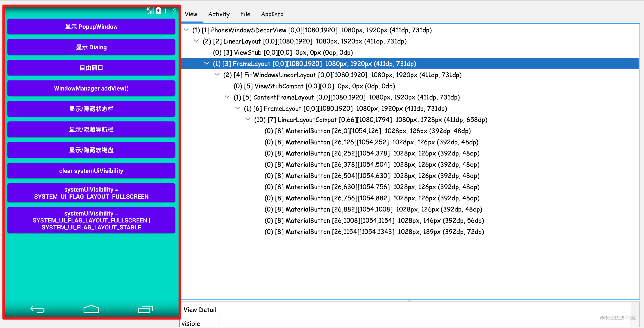Viewport: 644px width, 328px height.
Task: Tap the 显示 Dialog button
Action: [x=91, y=47]
